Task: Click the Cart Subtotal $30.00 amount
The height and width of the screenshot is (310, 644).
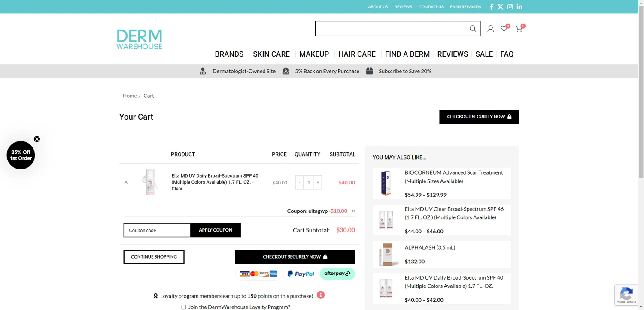Action: (346, 230)
